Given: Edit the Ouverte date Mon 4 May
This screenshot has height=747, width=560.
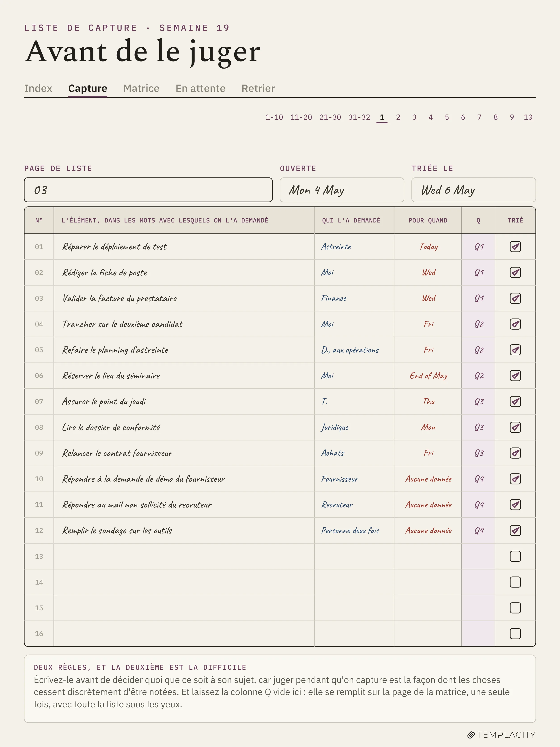Looking at the screenshot, I should click(342, 190).
